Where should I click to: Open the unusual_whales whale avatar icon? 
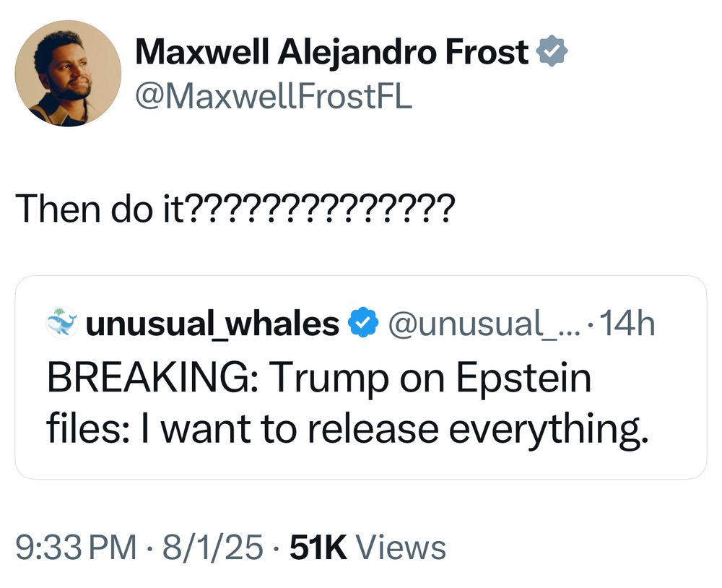click(x=62, y=323)
